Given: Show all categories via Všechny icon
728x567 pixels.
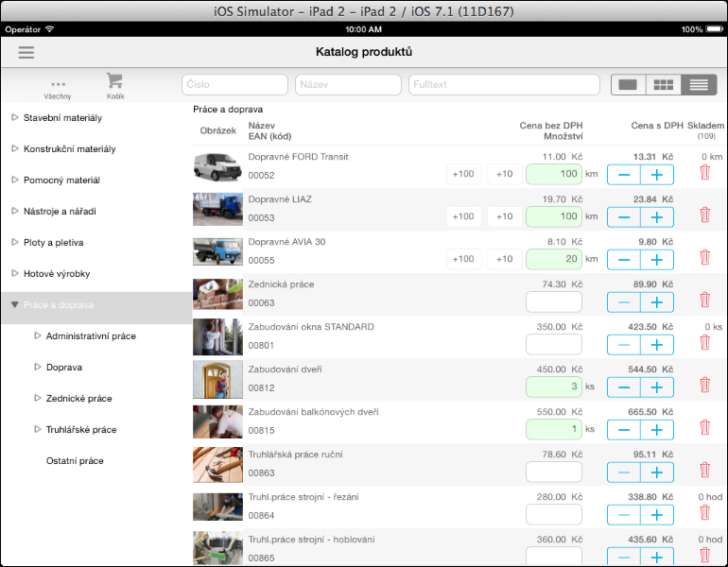Looking at the screenshot, I should click(58, 86).
